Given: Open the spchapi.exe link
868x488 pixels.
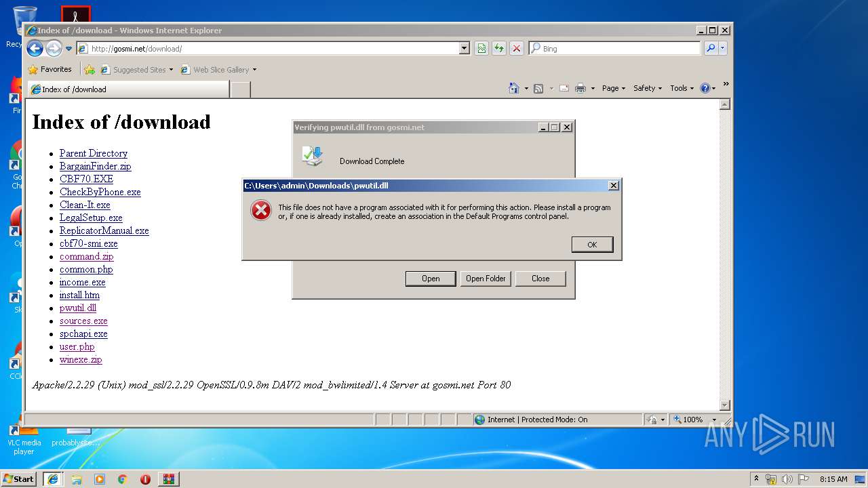Looking at the screenshot, I should pos(83,333).
